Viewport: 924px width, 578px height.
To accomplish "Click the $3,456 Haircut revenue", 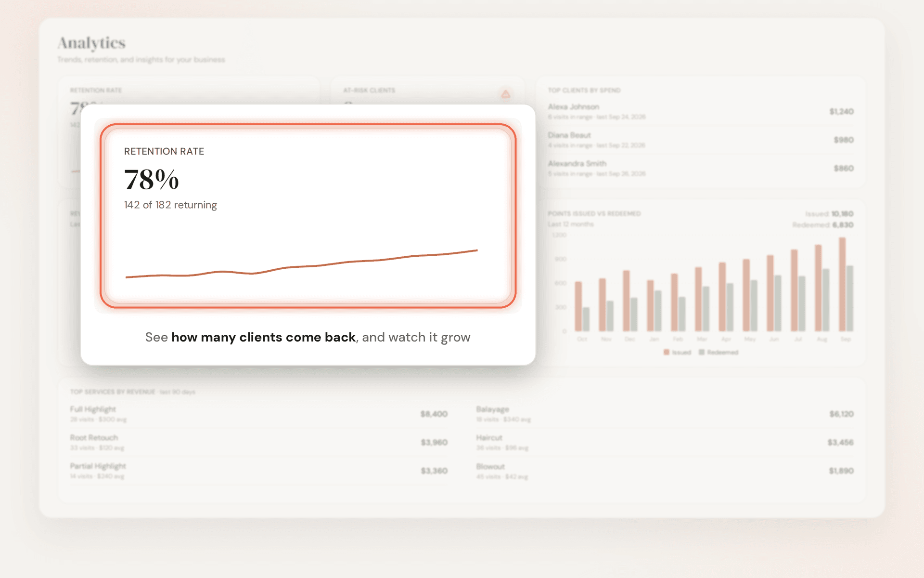I will [841, 442].
